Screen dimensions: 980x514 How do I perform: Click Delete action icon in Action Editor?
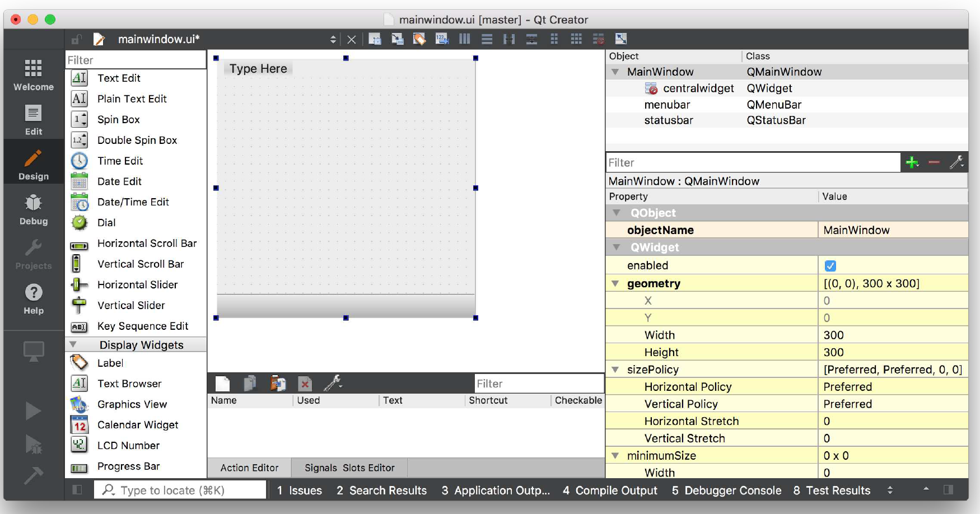305,384
